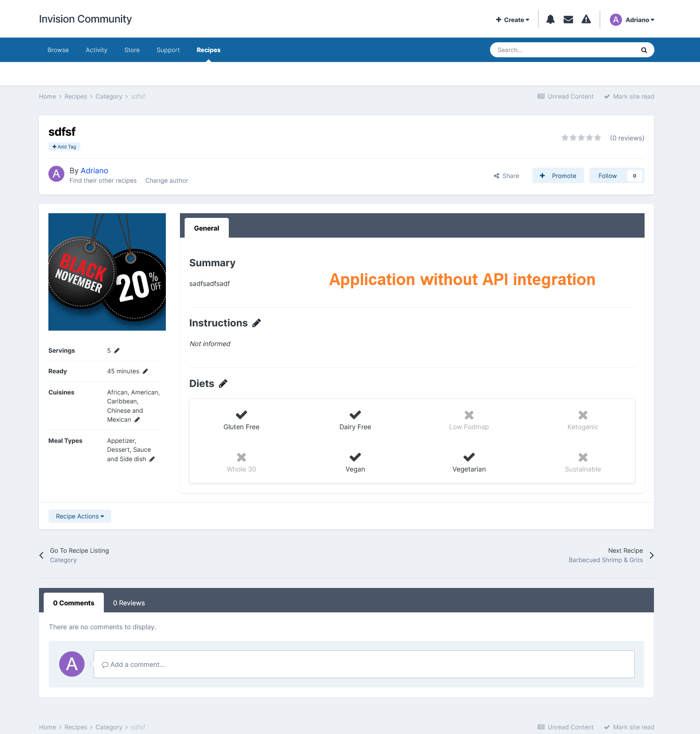The width and height of the screenshot is (700, 734).
Task: Edit the Ready time pencil icon
Action: click(145, 371)
